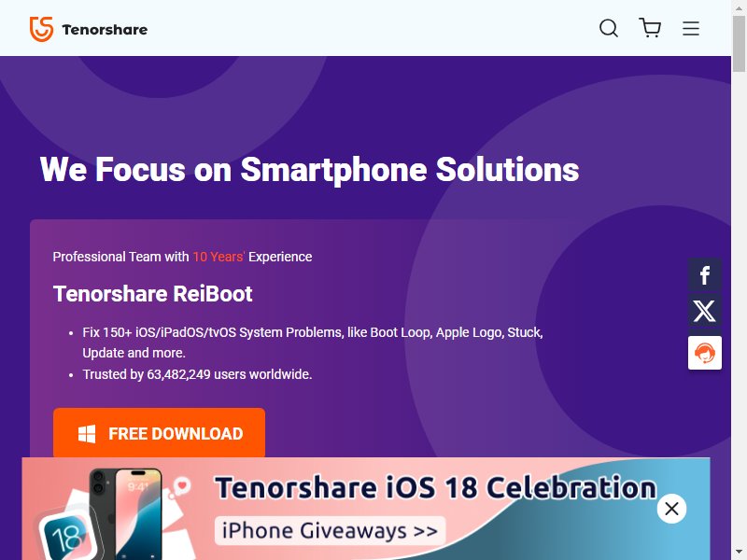Click the Tenorshare iOS 18 Celebration banner title
Viewport: 747px width, 560px height.
coord(435,487)
